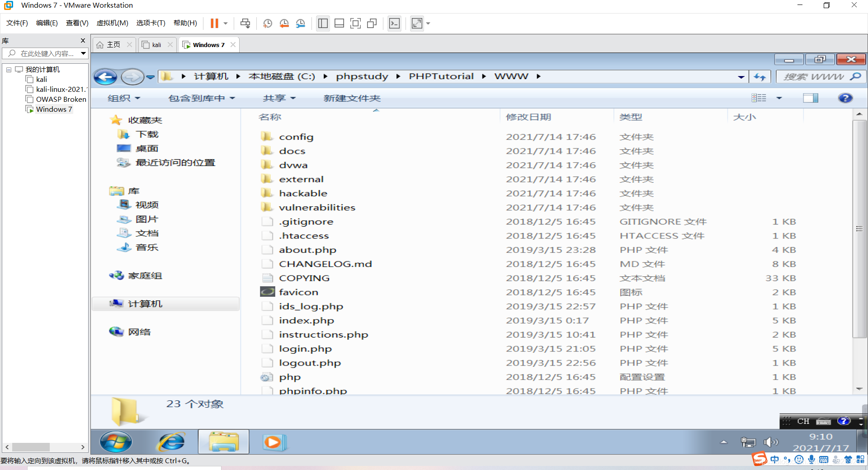
Task: Click PHPTutorial in the address breadcrumb
Action: tap(441, 76)
